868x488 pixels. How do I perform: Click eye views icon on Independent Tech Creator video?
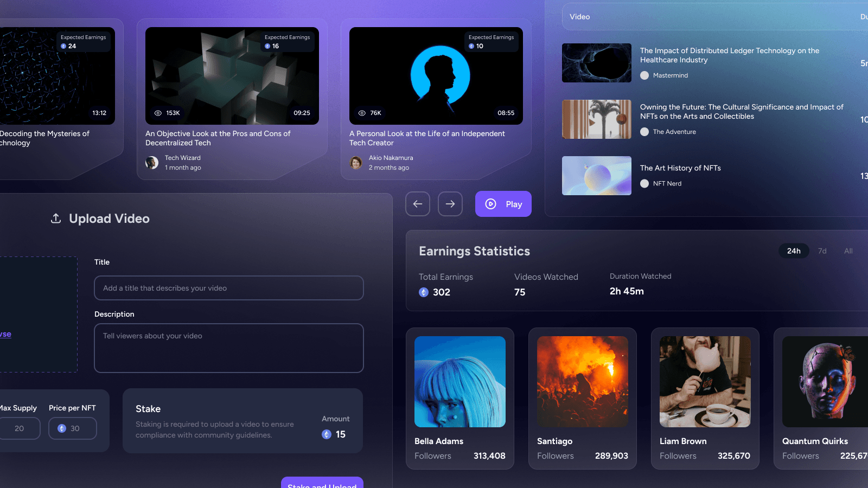(x=362, y=113)
